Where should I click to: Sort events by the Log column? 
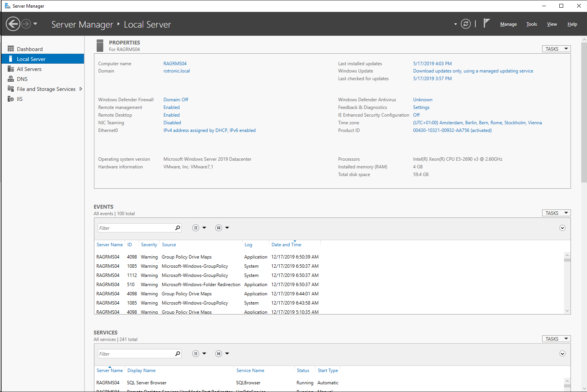pyautogui.click(x=249, y=245)
